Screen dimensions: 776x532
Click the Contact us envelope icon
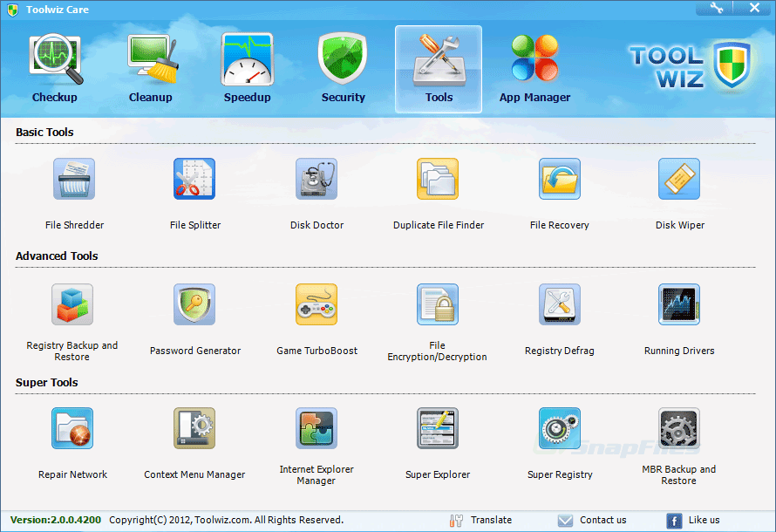565,520
